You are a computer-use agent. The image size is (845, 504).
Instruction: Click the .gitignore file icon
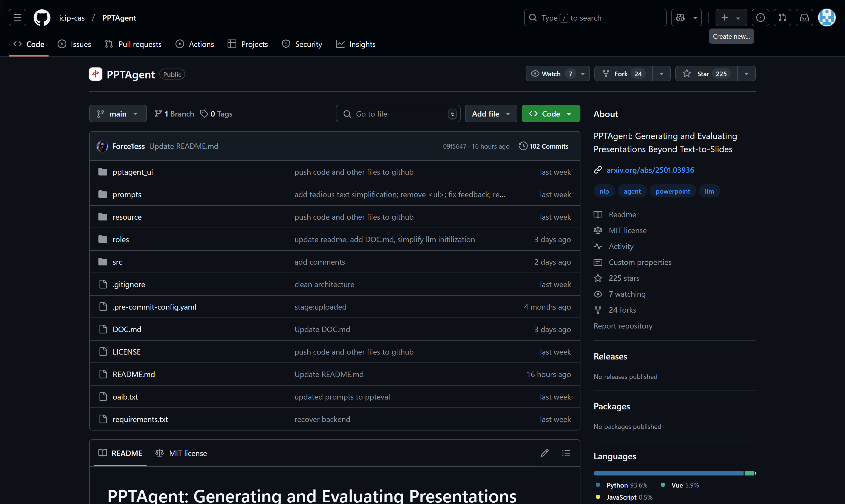point(103,284)
